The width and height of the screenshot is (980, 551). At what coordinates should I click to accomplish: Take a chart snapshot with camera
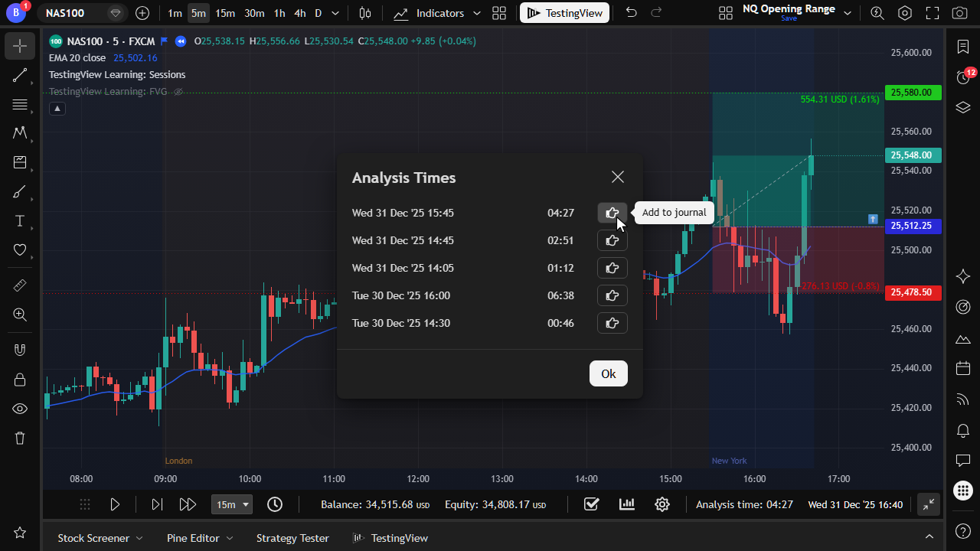coord(959,13)
